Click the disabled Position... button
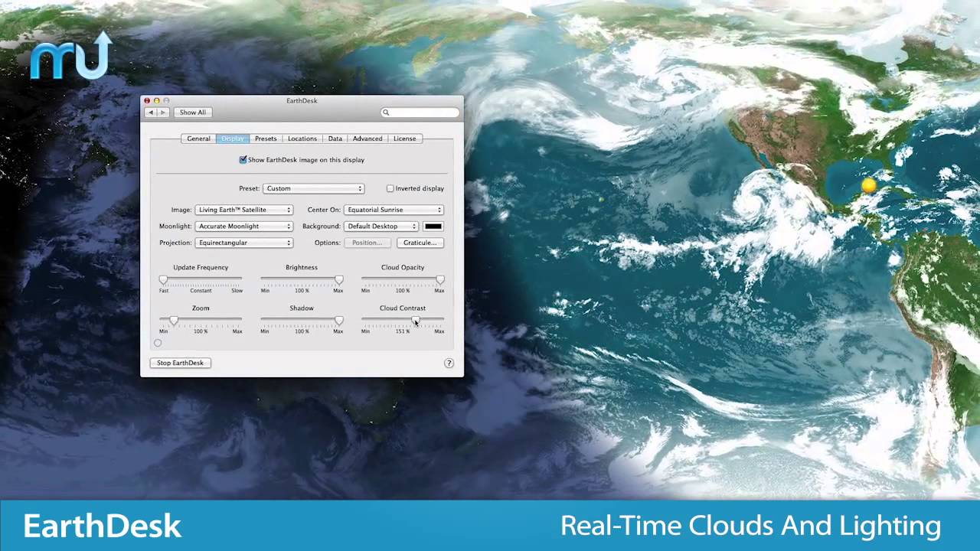Screen dimensions: 980x551 coord(367,243)
